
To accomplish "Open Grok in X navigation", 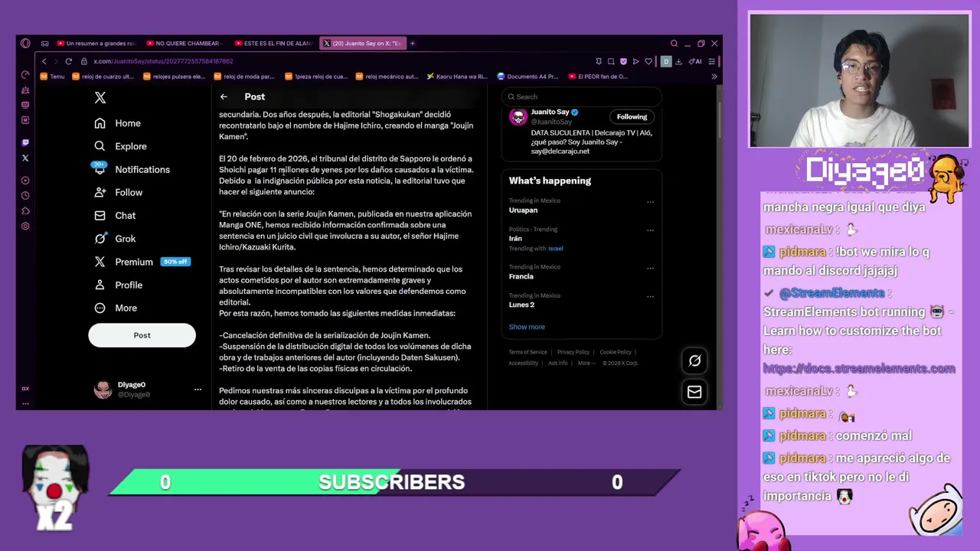I will click(115, 239).
